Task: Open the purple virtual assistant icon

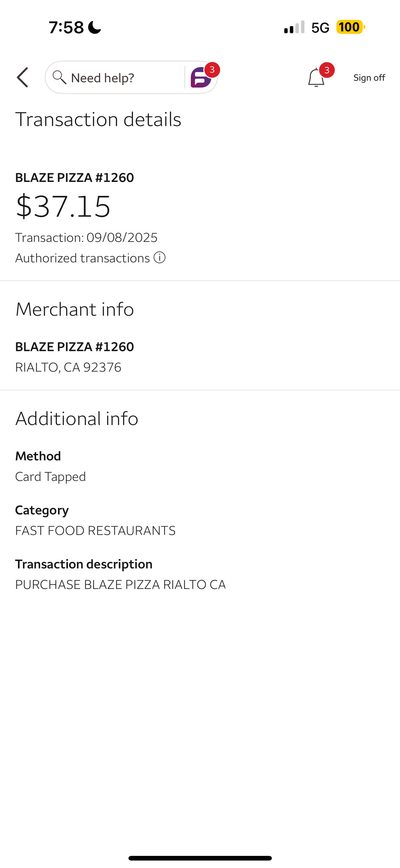Action: [x=201, y=78]
